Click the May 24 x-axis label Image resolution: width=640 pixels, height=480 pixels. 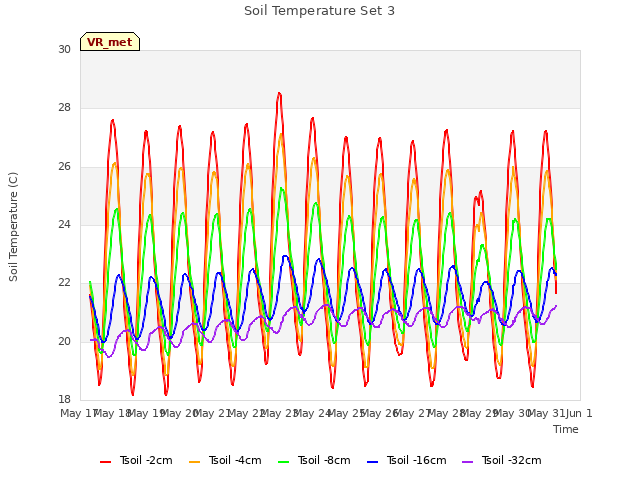[312, 413]
